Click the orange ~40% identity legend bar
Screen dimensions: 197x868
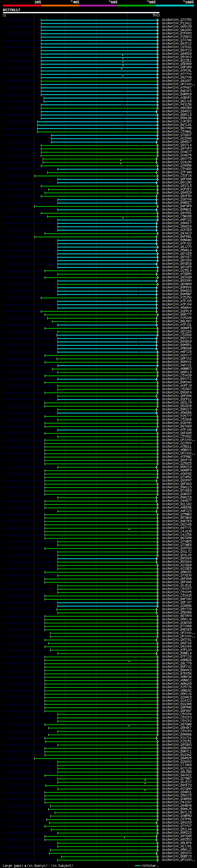point(60,6)
